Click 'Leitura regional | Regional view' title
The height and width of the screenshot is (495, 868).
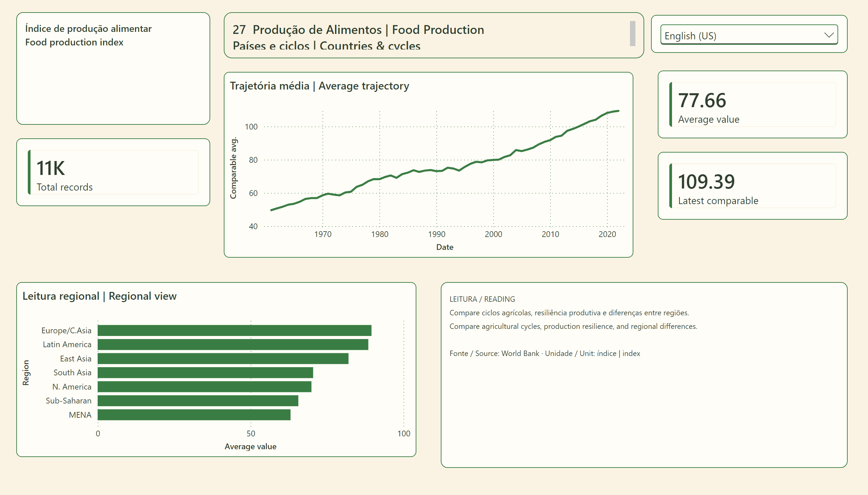point(100,296)
